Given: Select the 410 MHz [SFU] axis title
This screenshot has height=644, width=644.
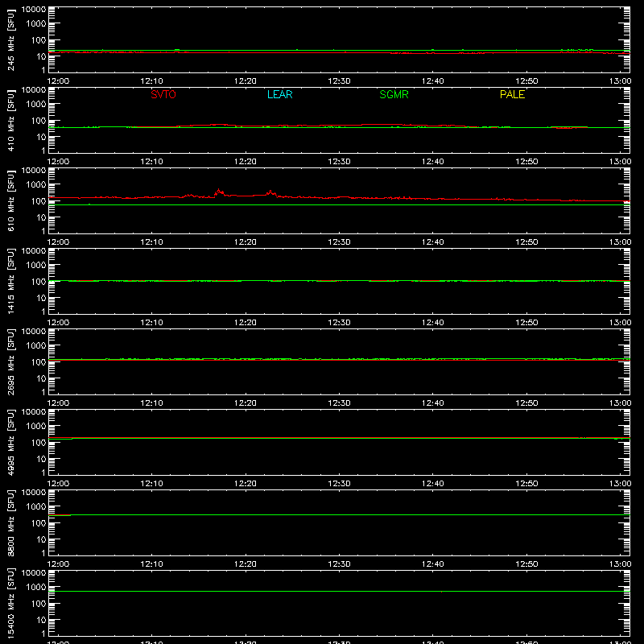Looking at the screenshot, I should [x=11, y=120].
